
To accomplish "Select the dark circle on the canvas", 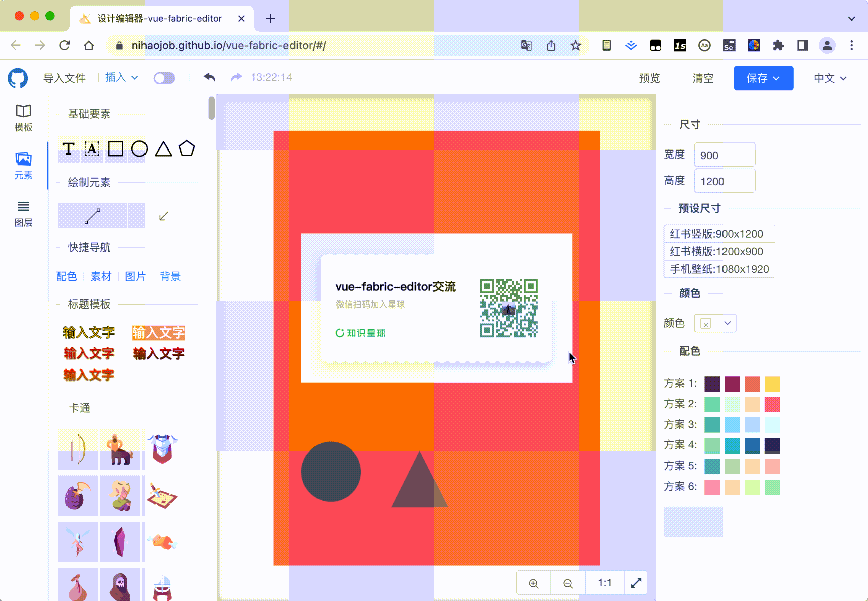I will [331, 472].
